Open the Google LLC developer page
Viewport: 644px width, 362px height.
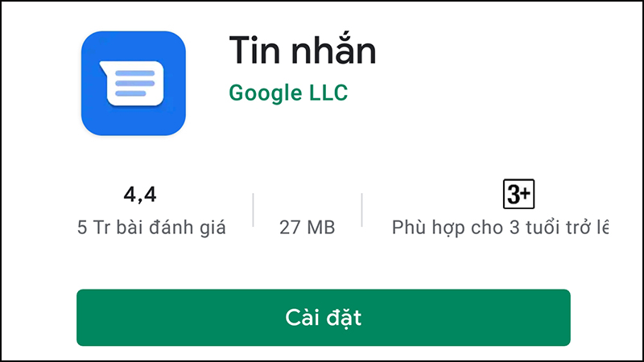(x=288, y=93)
